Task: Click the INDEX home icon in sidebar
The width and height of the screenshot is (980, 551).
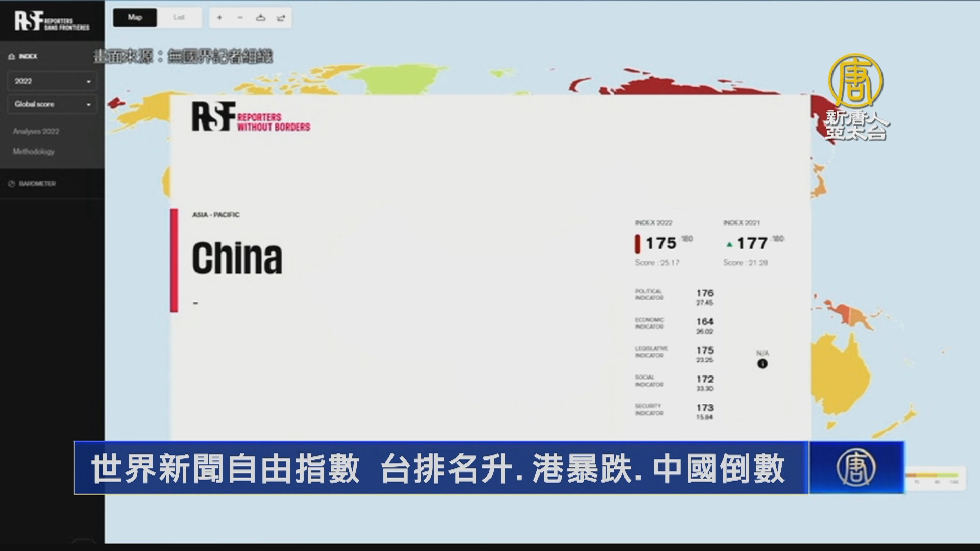Action: [12, 57]
